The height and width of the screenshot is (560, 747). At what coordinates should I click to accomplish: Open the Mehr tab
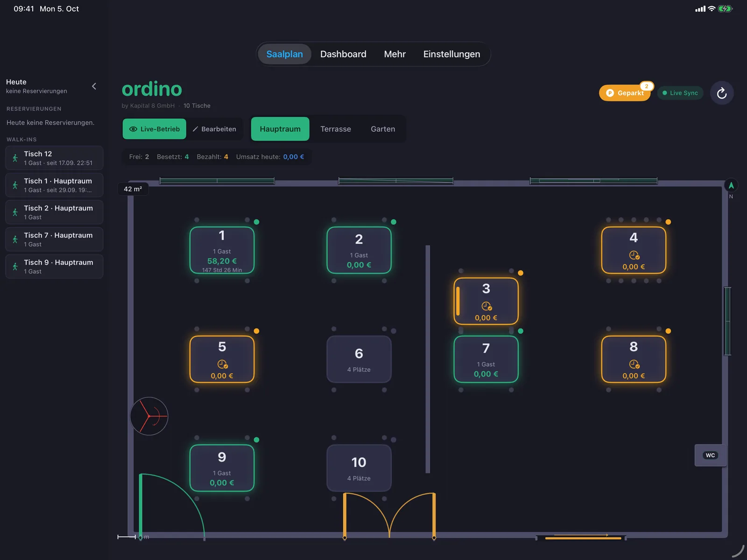(395, 54)
